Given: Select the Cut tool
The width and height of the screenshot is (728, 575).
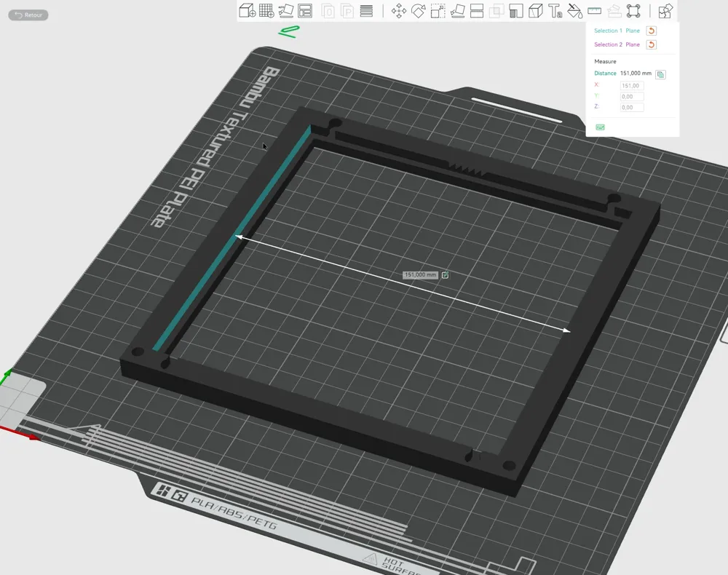Looking at the screenshot, I should [478, 11].
